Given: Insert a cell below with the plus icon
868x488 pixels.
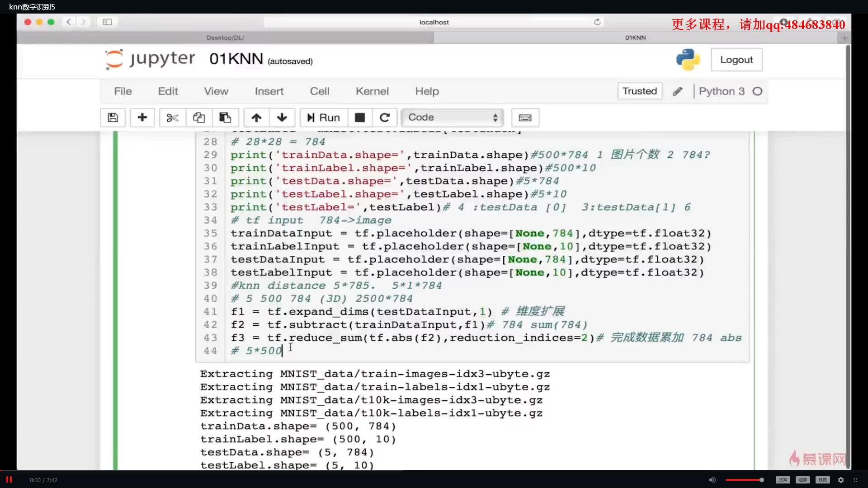Looking at the screenshot, I should [x=142, y=117].
